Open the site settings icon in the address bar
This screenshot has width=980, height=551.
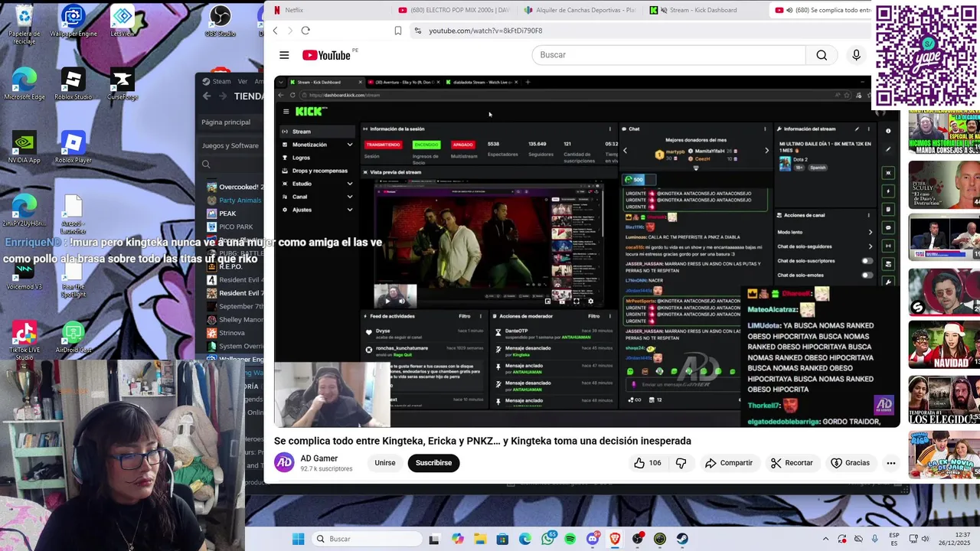click(x=417, y=31)
